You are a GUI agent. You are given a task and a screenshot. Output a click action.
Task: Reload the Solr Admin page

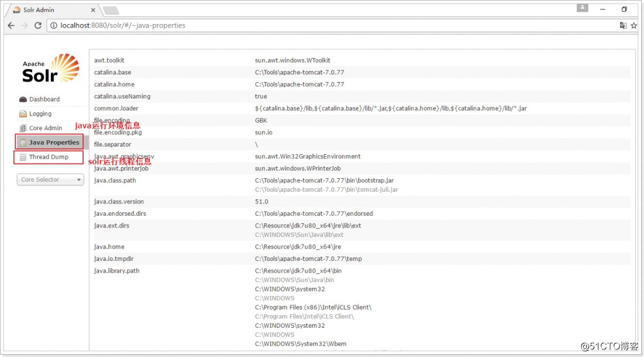tap(38, 26)
